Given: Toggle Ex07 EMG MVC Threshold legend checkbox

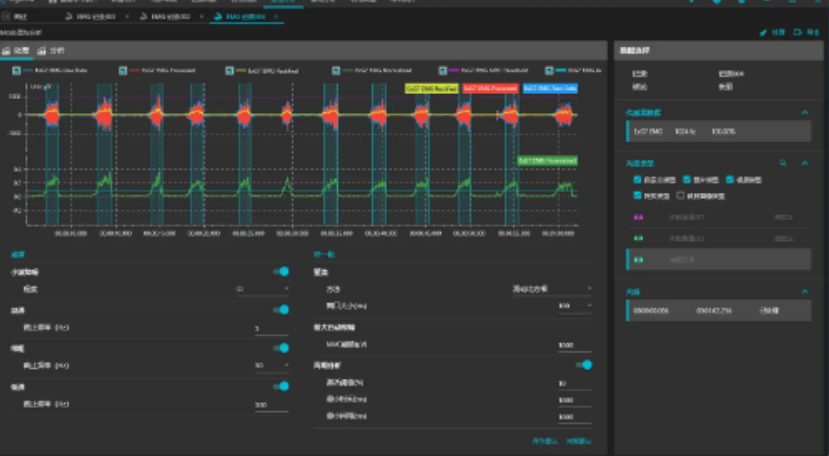Looking at the screenshot, I should click(x=444, y=71).
